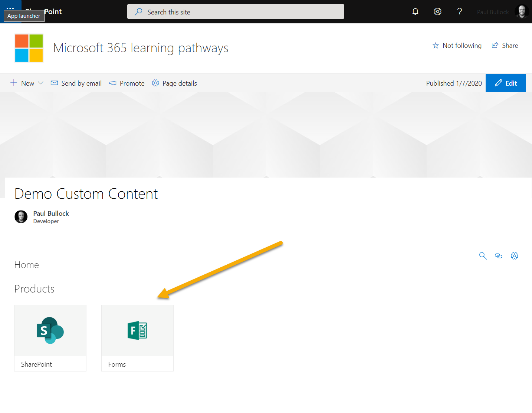The height and width of the screenshot is (413, 532).
Task: Click the Share link
Action: pos(505,45)
